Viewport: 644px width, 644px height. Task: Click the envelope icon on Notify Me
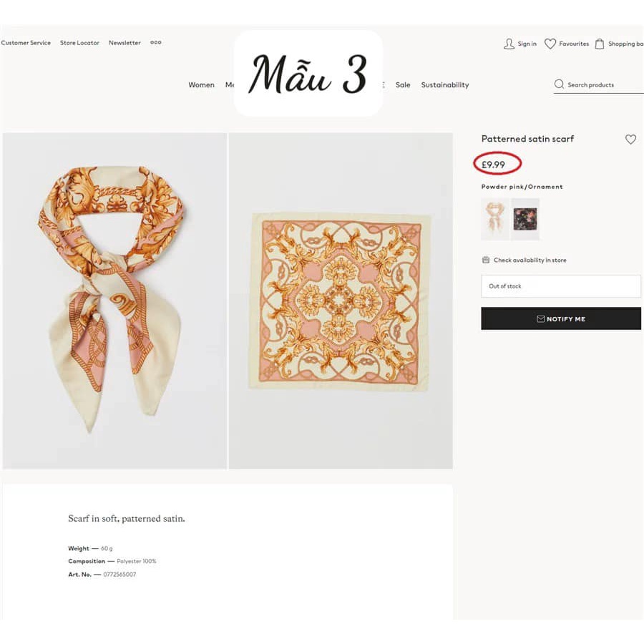(541, 319)
